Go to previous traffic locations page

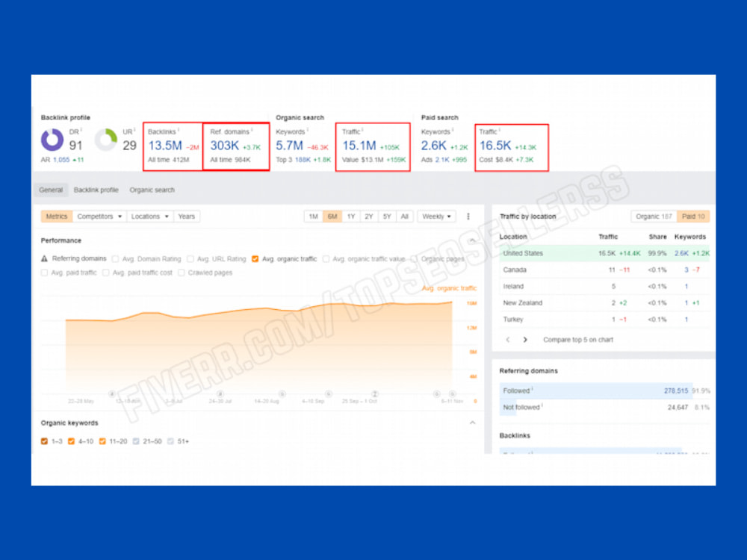coord(508,340)
